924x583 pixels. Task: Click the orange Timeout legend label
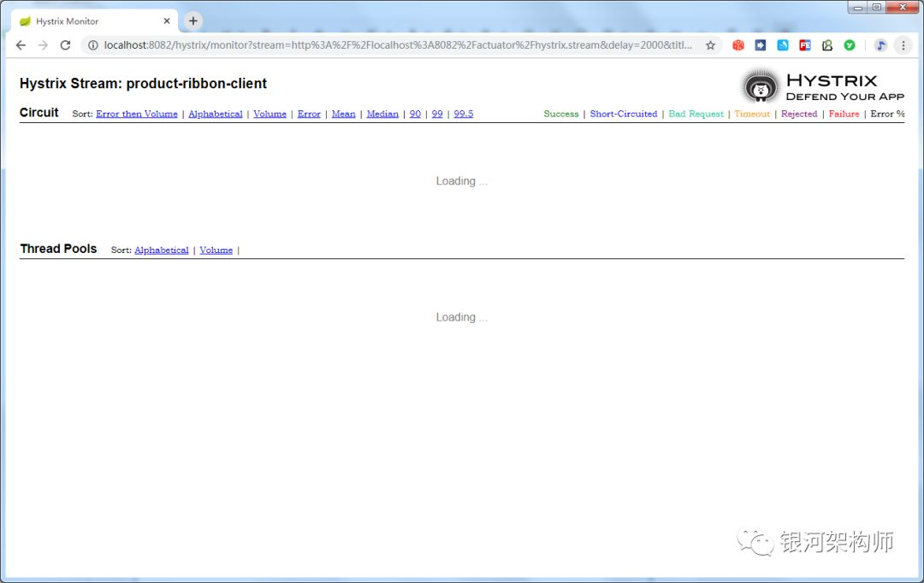pyautogui.click(x=752, y=115)
